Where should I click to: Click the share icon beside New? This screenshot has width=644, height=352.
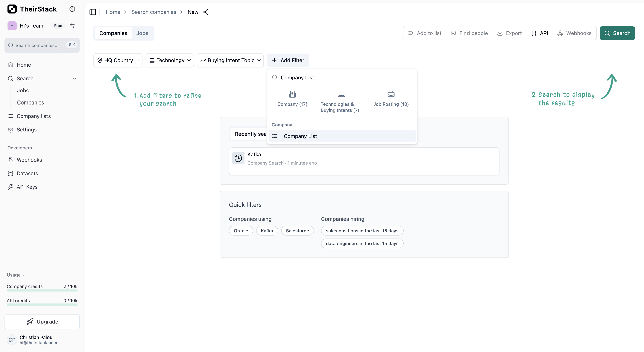pos(206,12)
